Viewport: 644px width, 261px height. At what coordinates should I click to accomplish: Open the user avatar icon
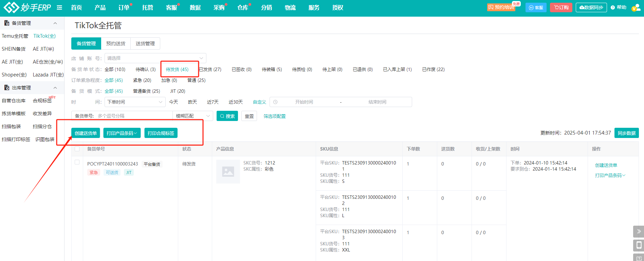tap(636, 7)
